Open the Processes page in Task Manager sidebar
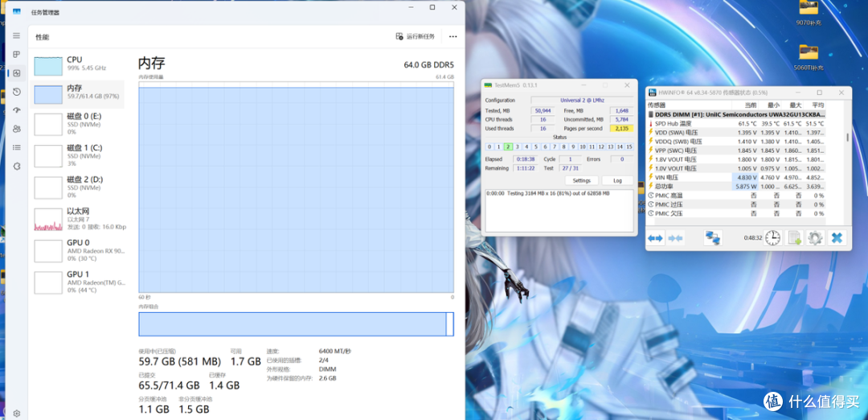Viewport: 868px width, 420px height. (17, 54)
